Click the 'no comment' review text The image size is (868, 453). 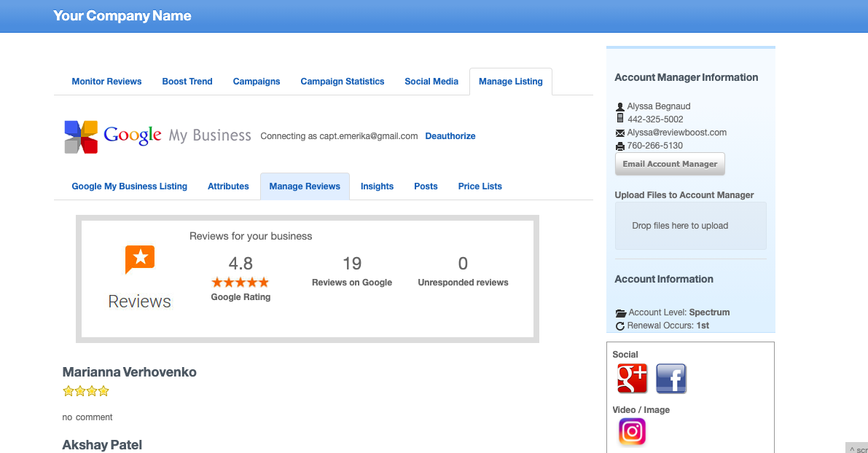[x=87, y=417]
